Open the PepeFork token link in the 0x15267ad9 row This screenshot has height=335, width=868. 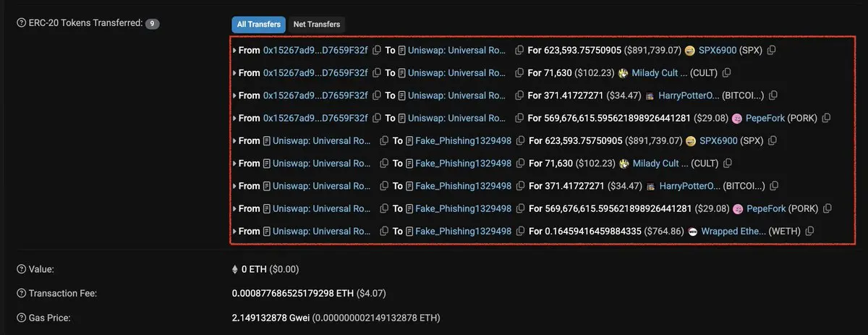[765, 118]
